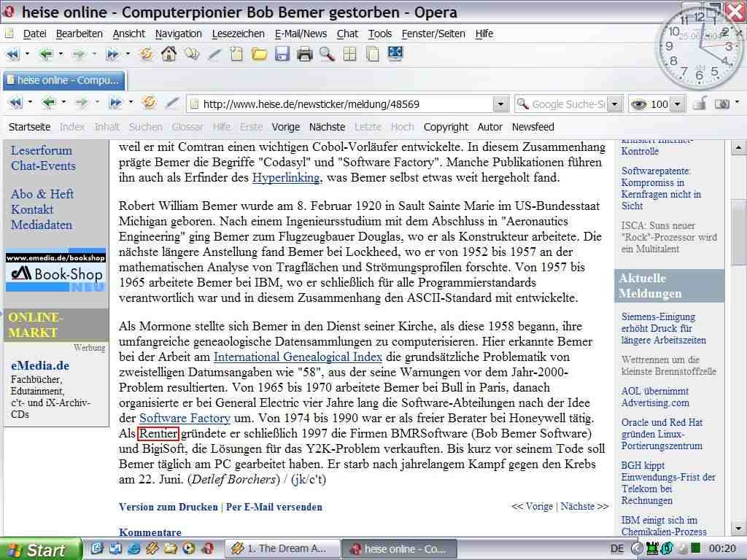Toggle author mode with the eye icon
747x560 pixels.
click(x=638, y=104)
